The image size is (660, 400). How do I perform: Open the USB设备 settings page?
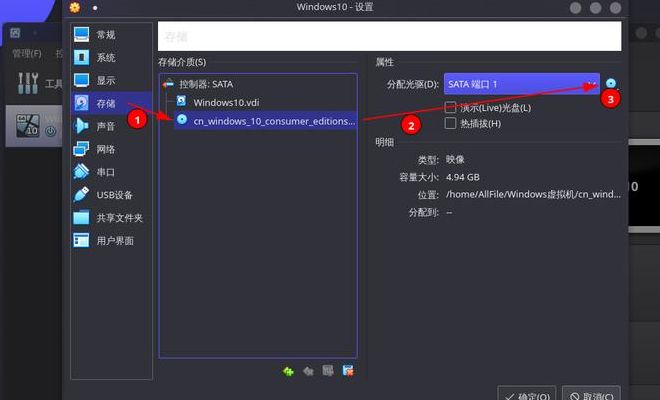[112, 195]
